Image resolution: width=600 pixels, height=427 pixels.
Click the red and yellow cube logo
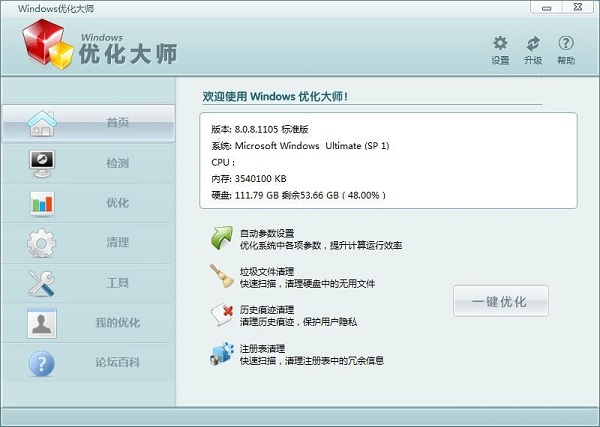(47, 44)
